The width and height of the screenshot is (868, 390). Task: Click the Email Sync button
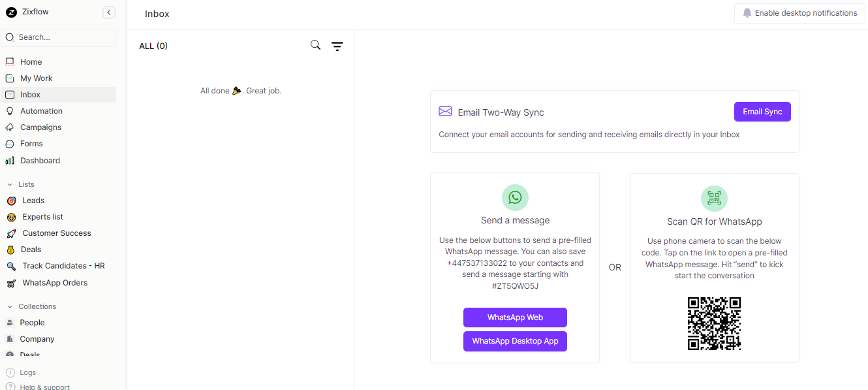click(x=762, y=111)
